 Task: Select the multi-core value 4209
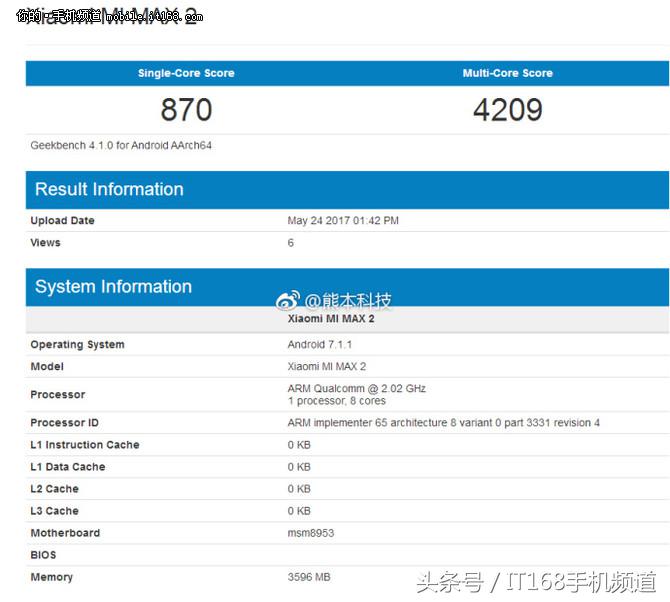pos(508,110)
